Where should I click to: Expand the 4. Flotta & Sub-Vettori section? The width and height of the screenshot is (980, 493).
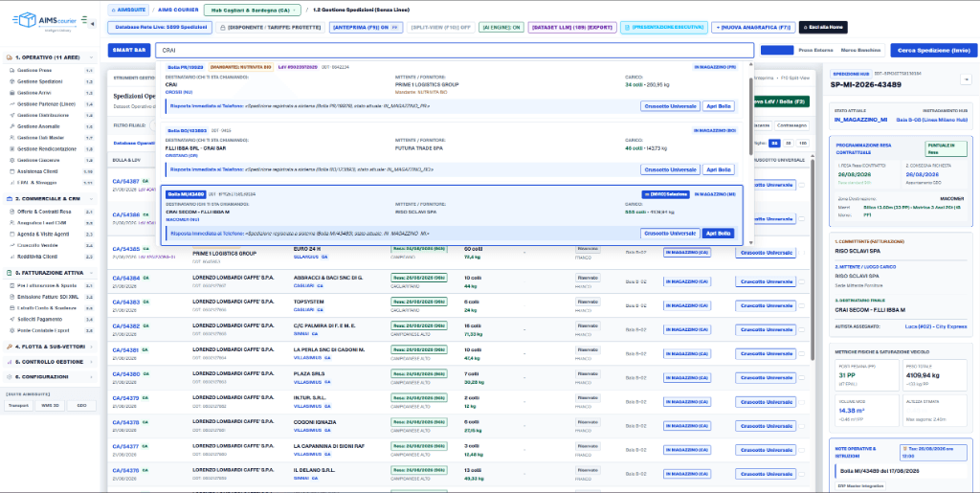[49, 347]
